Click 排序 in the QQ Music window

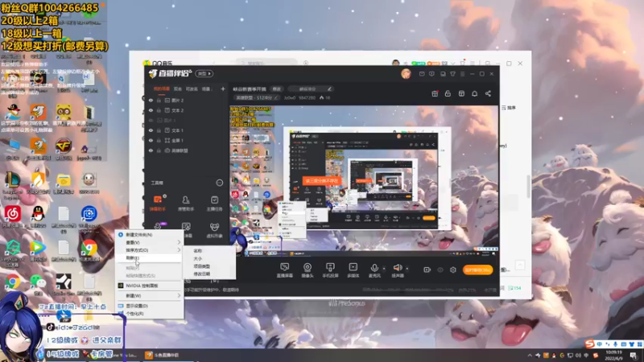509,108
